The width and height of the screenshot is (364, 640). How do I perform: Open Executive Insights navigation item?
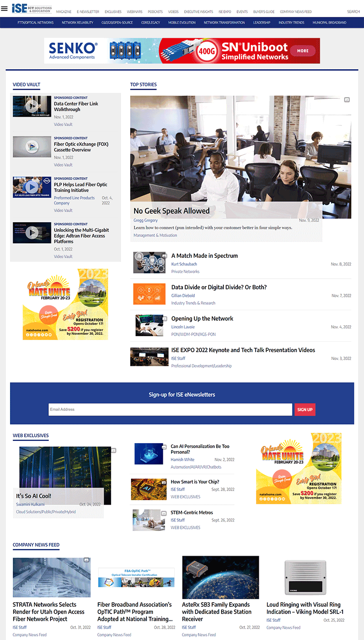[x=198, y=11]
